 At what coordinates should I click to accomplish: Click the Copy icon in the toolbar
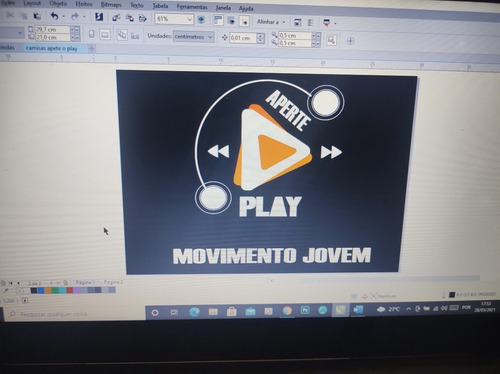[x=24, y=16]
